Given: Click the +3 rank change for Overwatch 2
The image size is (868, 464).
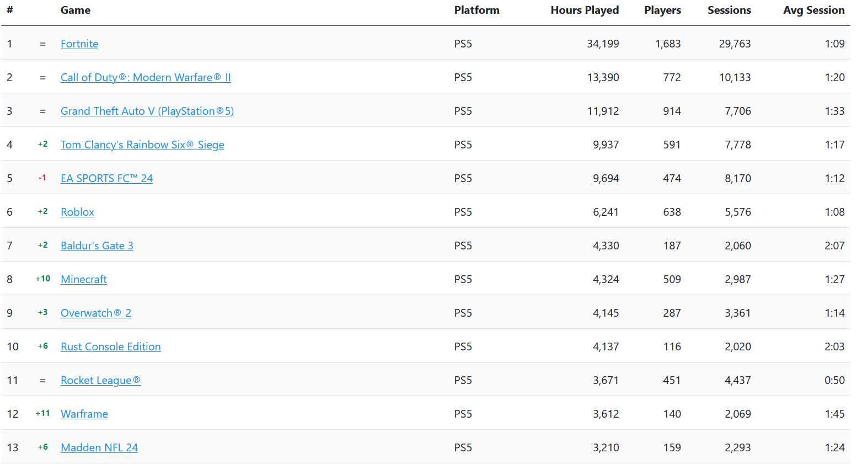Looking at the screenshot, I should coord(42,312).
